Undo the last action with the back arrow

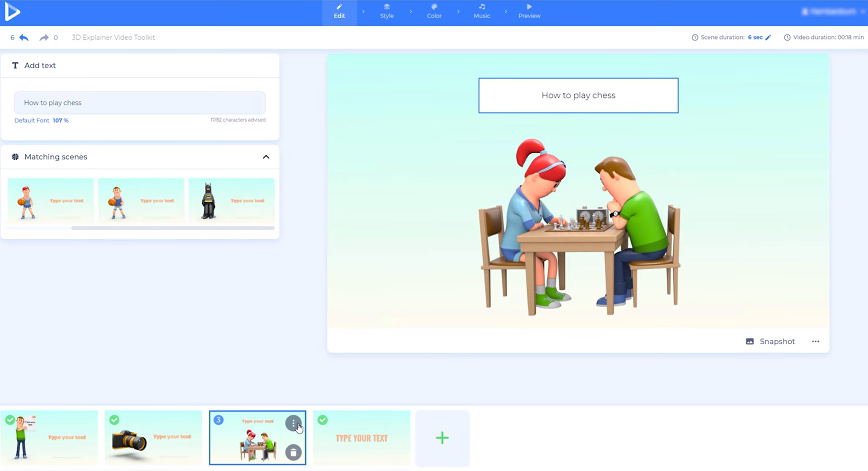(x=24, y=38)
